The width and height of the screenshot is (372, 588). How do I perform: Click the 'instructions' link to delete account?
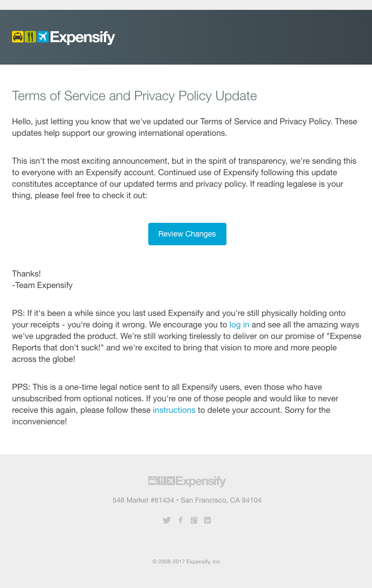coord(174,410)
